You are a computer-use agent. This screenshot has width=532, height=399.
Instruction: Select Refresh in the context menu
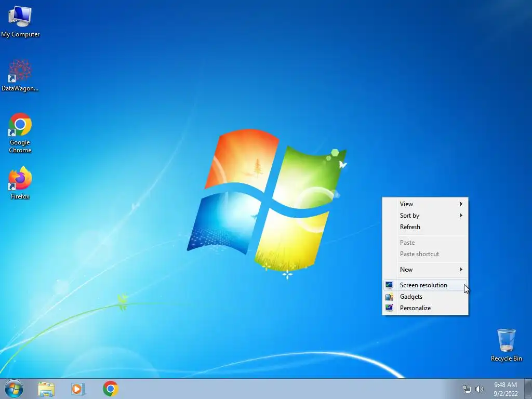425,227
